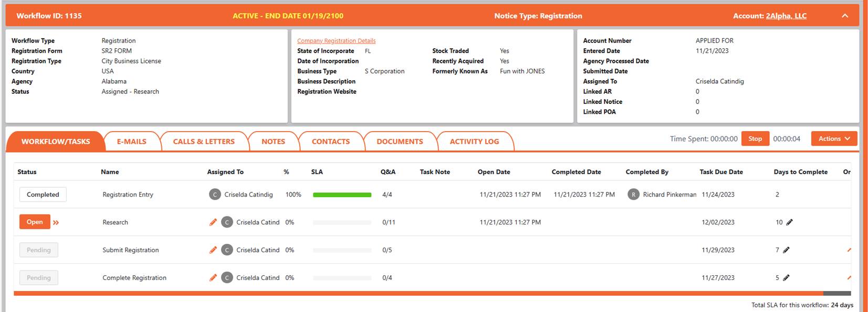Open the Actions dropdown menu
868x312 pixels.
(834, 139)
